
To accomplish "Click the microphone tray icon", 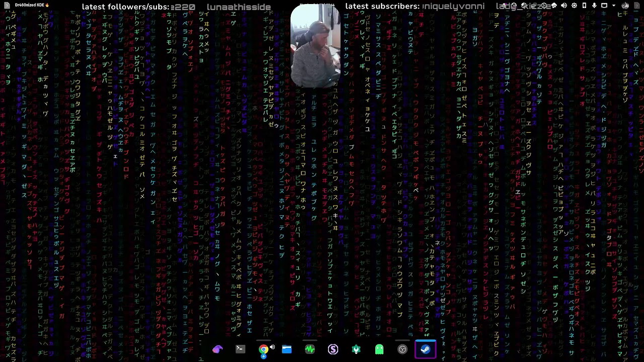I will coord(594,6).
